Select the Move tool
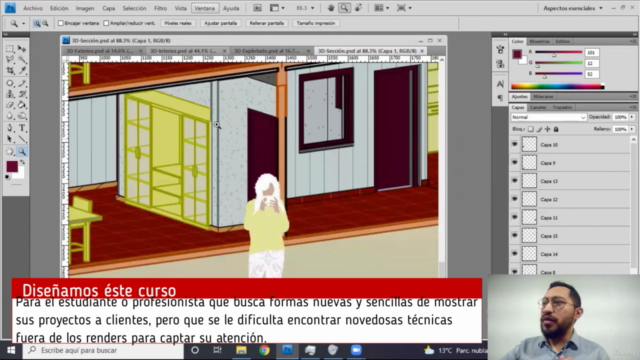Screen dimensions: 640x360 point(22,49)
